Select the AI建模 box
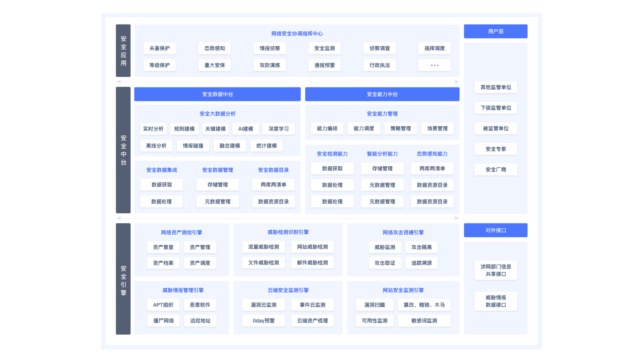Screen dimensions: 644x362 pos(245,129)
